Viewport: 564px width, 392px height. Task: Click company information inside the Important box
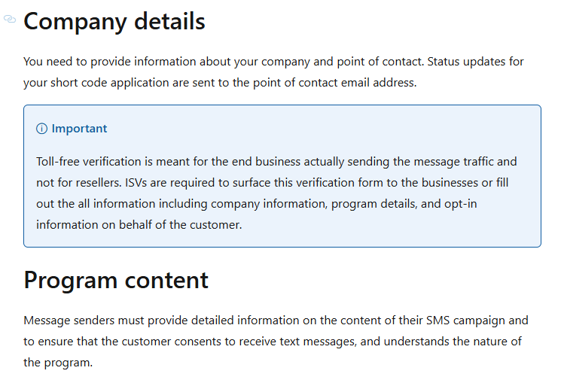click(268, 204)
